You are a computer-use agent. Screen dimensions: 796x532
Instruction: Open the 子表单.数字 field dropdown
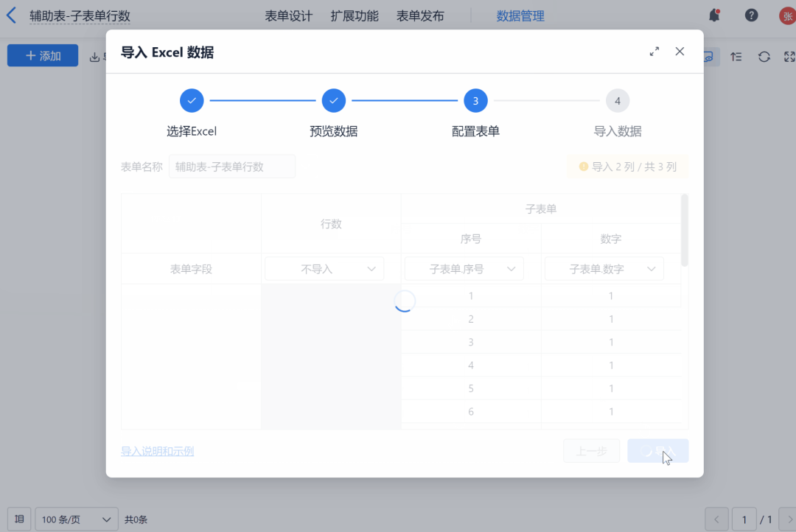click(x=604, y=269)
